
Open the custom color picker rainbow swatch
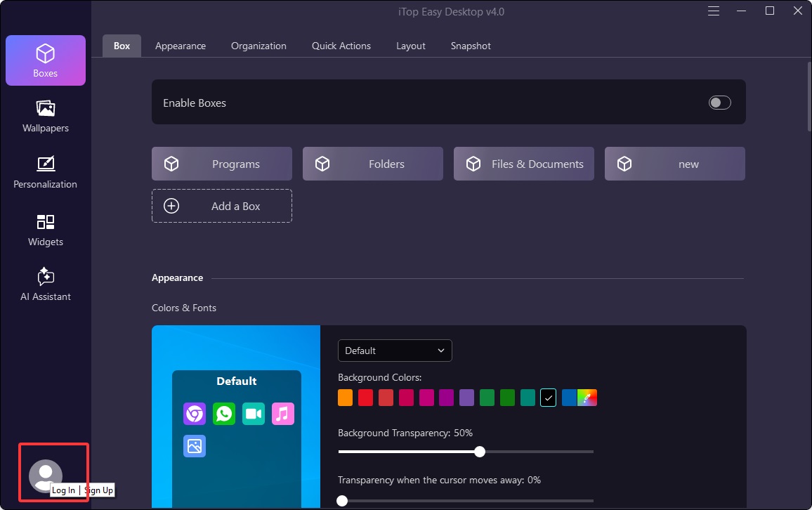(x=587, y=398)
